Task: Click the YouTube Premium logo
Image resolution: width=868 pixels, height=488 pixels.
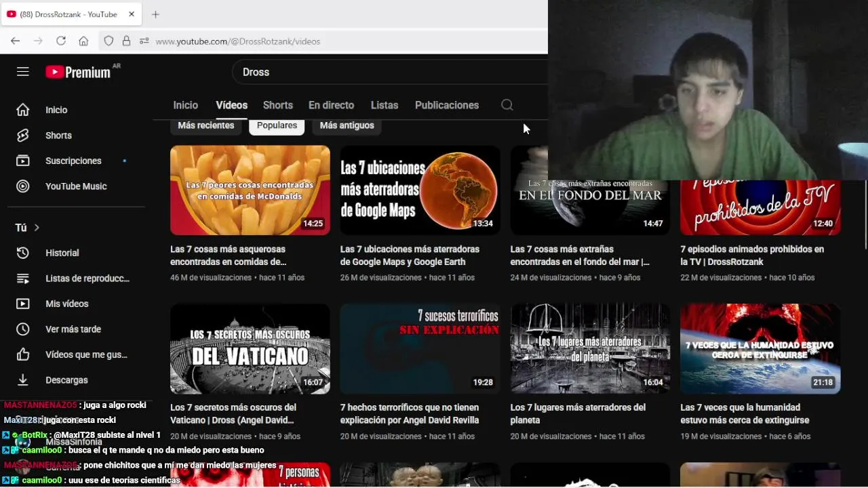Action: click(78, 72)
